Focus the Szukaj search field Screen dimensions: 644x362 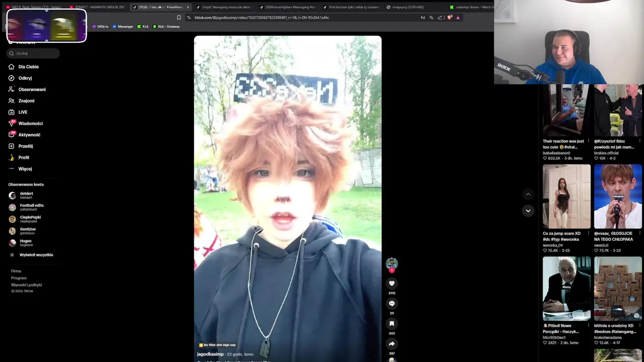tap(33, 53)
